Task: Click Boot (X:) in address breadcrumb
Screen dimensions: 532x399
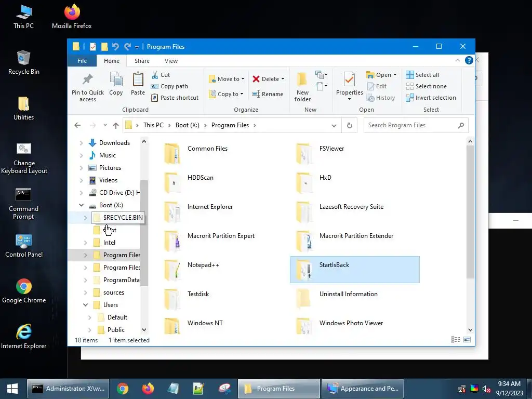Action: [187, 125]
